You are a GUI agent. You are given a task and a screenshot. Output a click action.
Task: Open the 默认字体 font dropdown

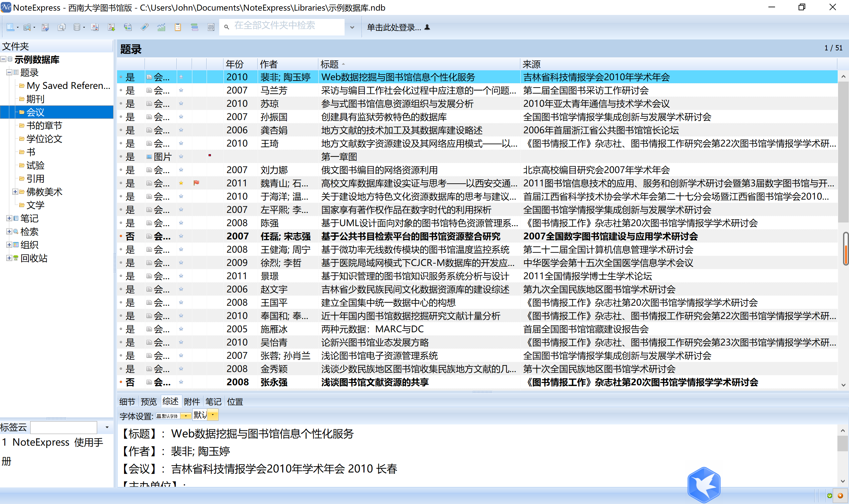186,416
